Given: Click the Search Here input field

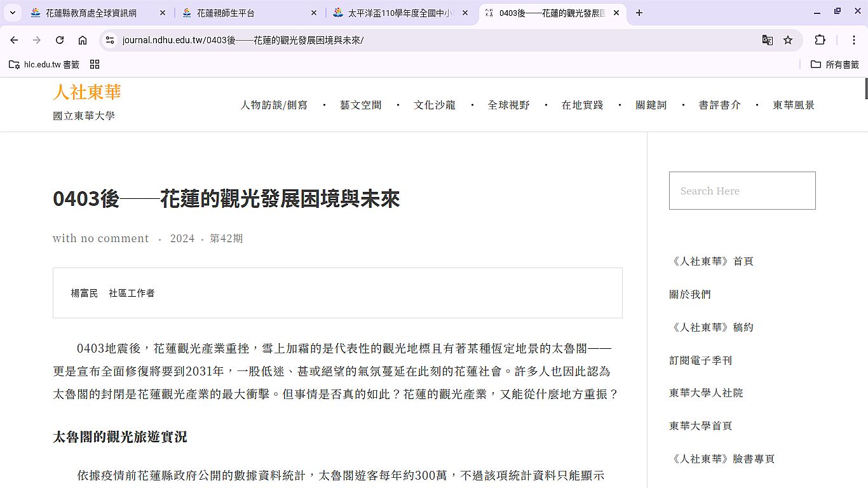Looking at the screenshot, I should point(742,191).
